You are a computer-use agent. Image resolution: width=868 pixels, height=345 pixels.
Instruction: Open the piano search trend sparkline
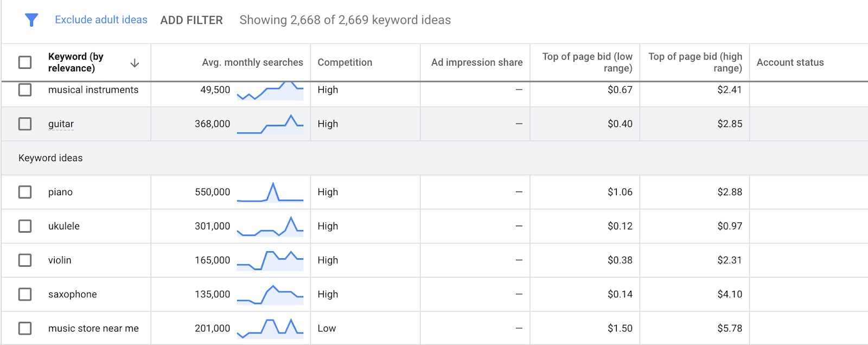click(x=270, y=192)
